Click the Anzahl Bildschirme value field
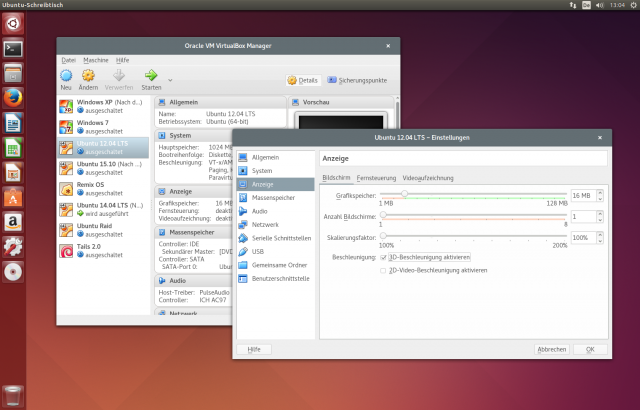The image size is (640, 410). click(x=583, y=217)
